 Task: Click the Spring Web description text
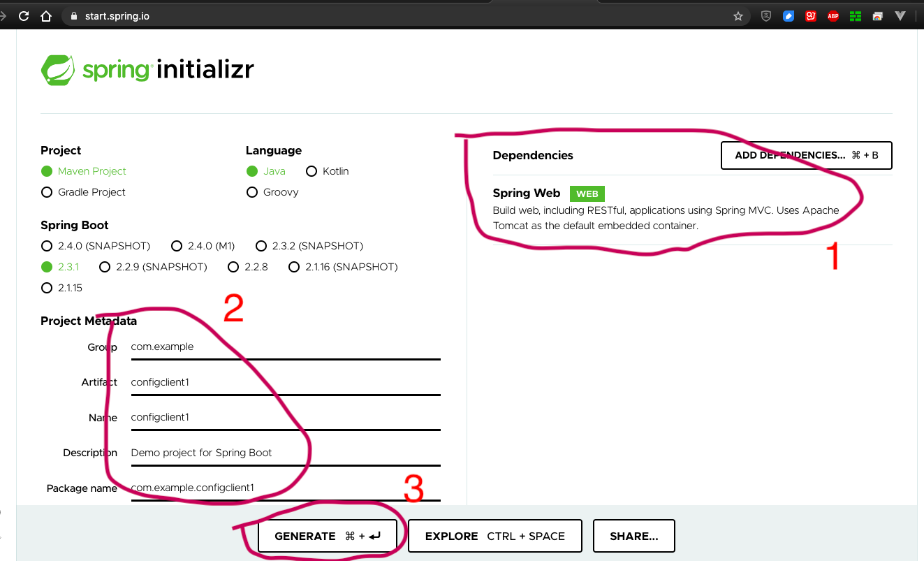[x=666, y=218]
